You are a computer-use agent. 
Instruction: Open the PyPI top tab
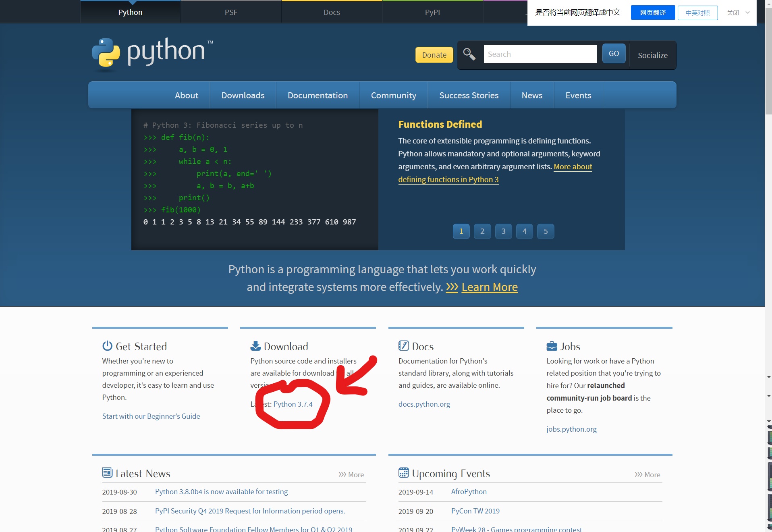pos(432,12)
